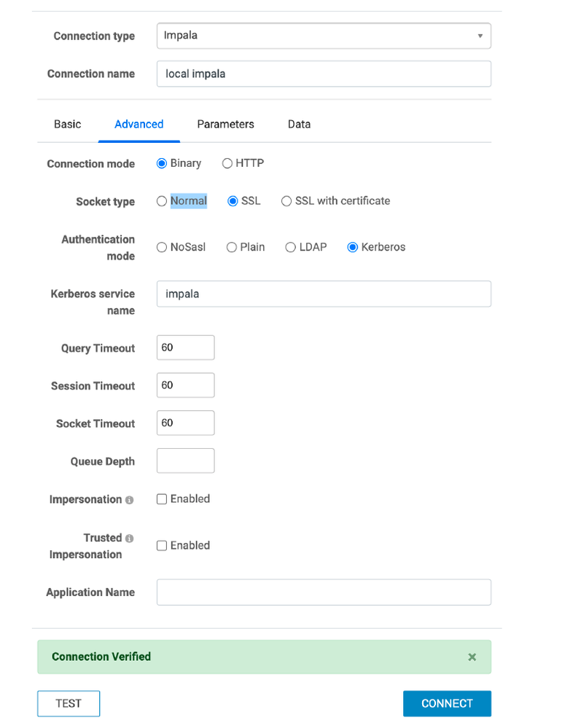Select Normal socket type
Image resolution: width=581 pixels, height=728 pixels.
162,201
